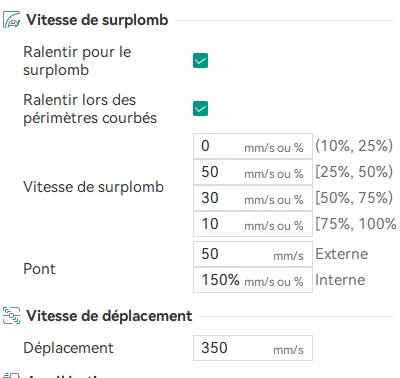The image size is (400, 378).
Task: Edit the Pont Externe speed field
Action: coord(253,254)
